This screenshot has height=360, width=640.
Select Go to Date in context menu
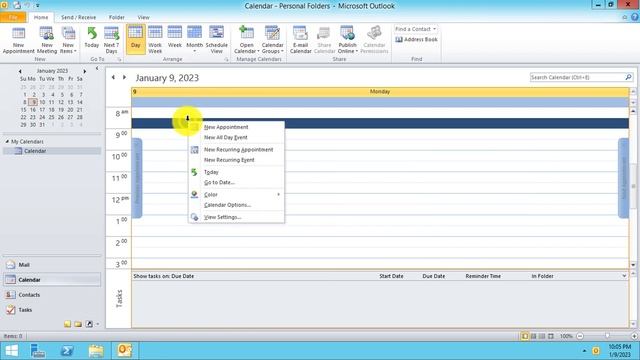pos(219,182)
